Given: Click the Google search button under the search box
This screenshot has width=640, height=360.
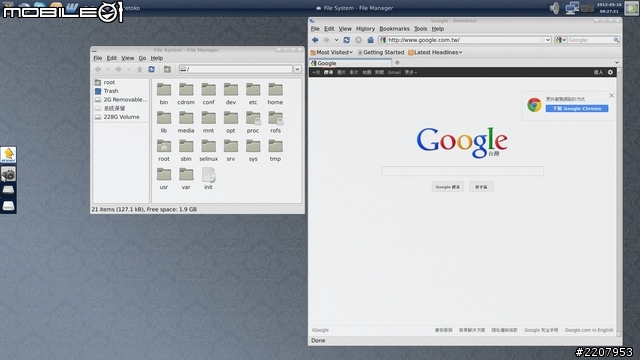Looking at the screenshot, I should coord(447,187).
